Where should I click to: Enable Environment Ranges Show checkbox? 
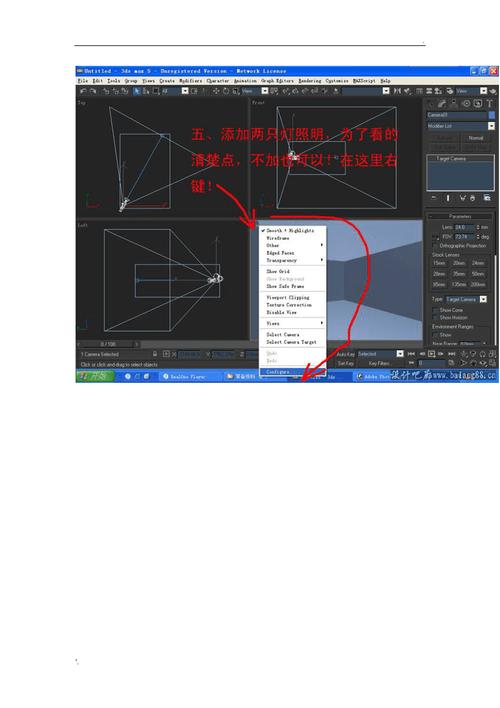click(x=436, y=335)
